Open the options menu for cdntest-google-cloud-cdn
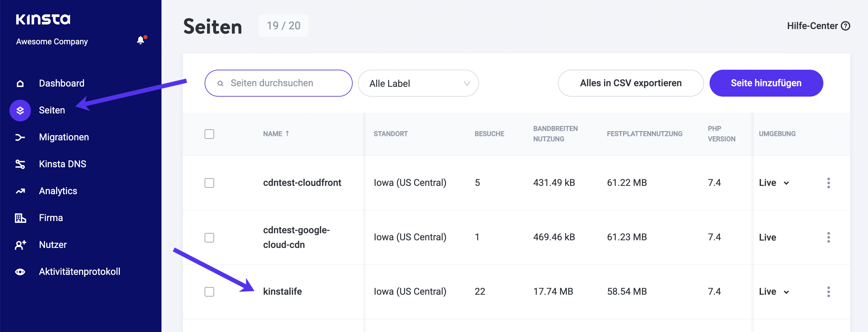Viewport: 868px width, 332px height. 829,238
